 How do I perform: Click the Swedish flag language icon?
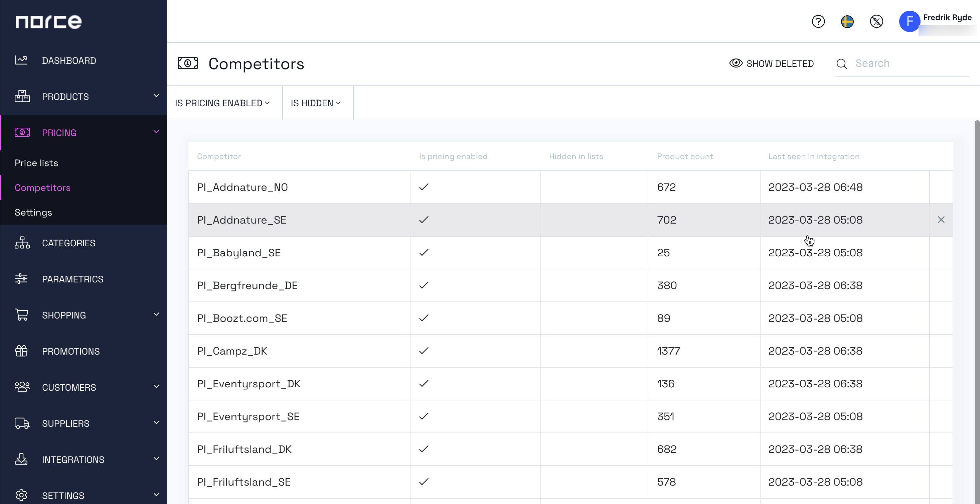click(847, 21)
